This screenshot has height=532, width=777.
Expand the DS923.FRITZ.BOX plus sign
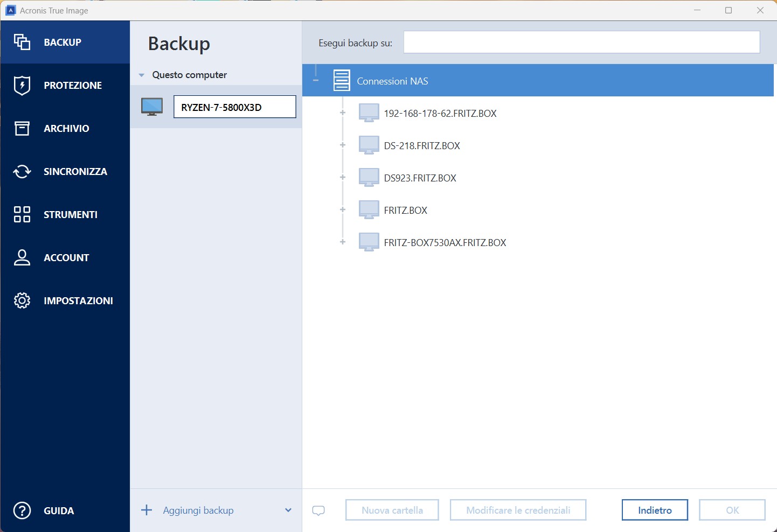pos(343,178)
